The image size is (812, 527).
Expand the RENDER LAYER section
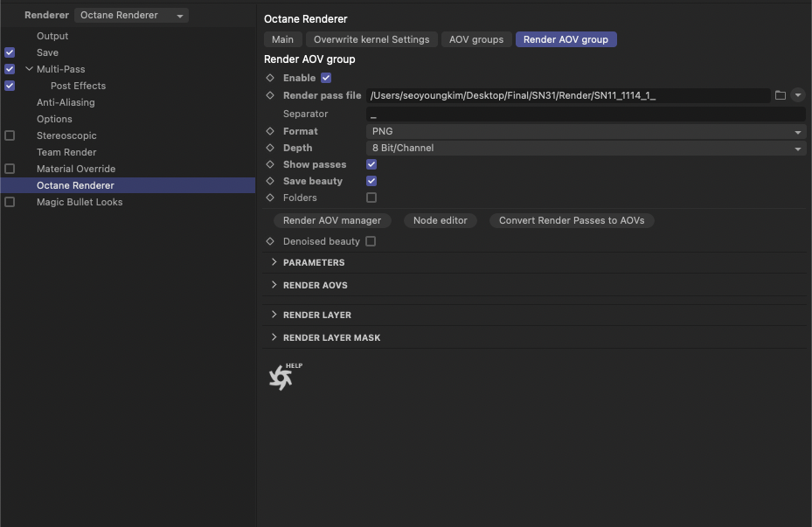coord(274,315)
